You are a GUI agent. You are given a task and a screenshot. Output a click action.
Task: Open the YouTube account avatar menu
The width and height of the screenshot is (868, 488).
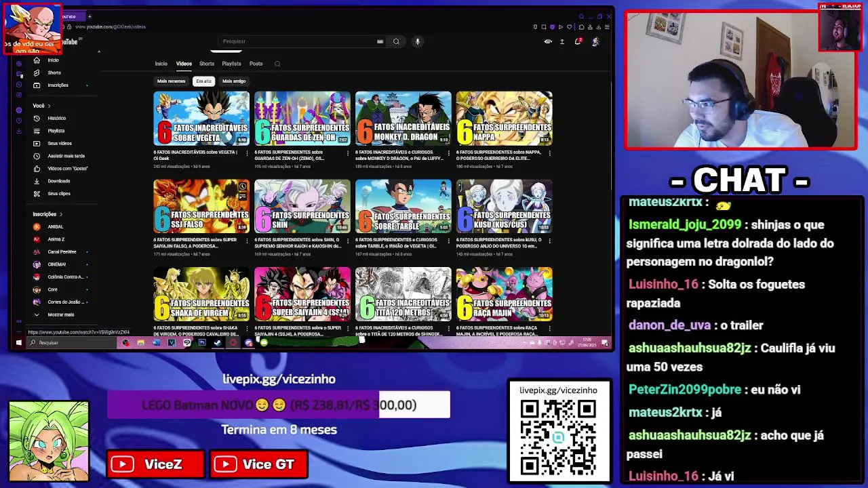point(595,41)
